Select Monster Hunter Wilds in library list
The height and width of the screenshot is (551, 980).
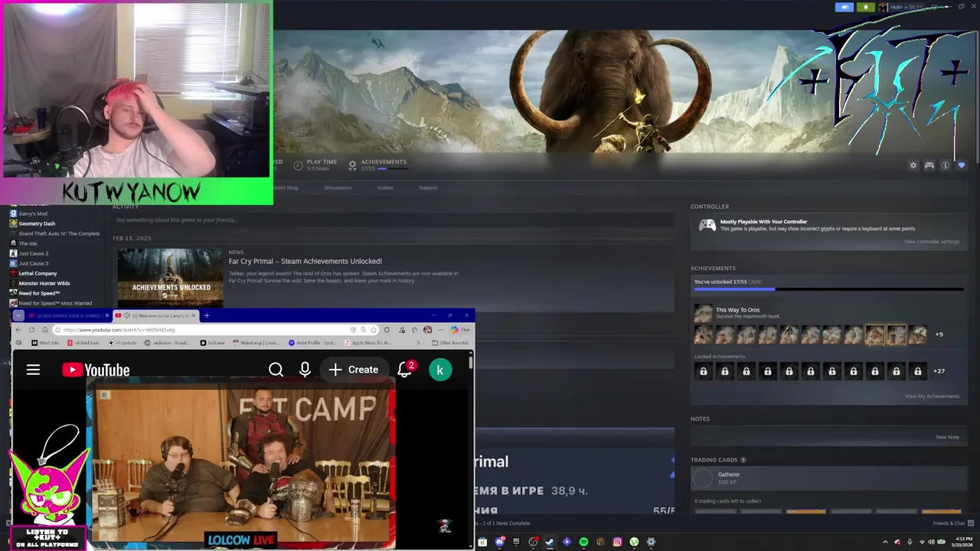coord(44,283)
